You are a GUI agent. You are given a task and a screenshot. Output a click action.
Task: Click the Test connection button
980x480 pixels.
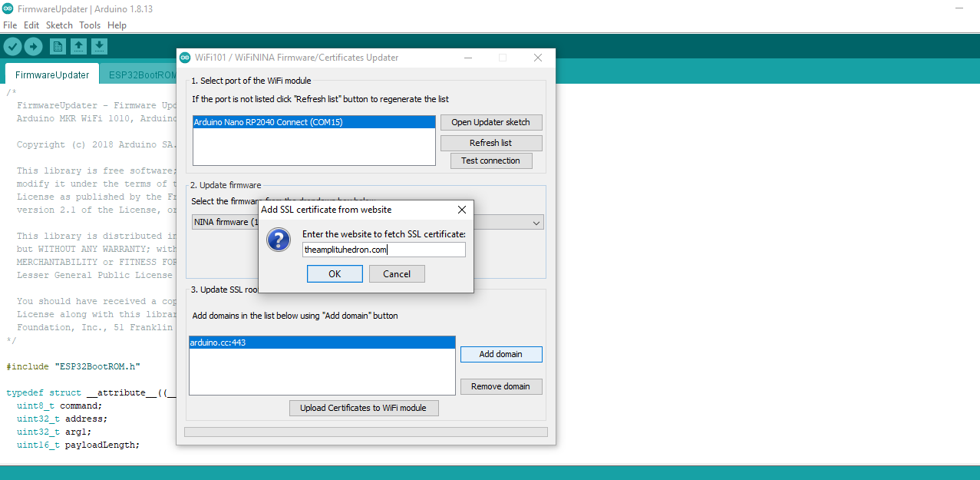(490, 161)
